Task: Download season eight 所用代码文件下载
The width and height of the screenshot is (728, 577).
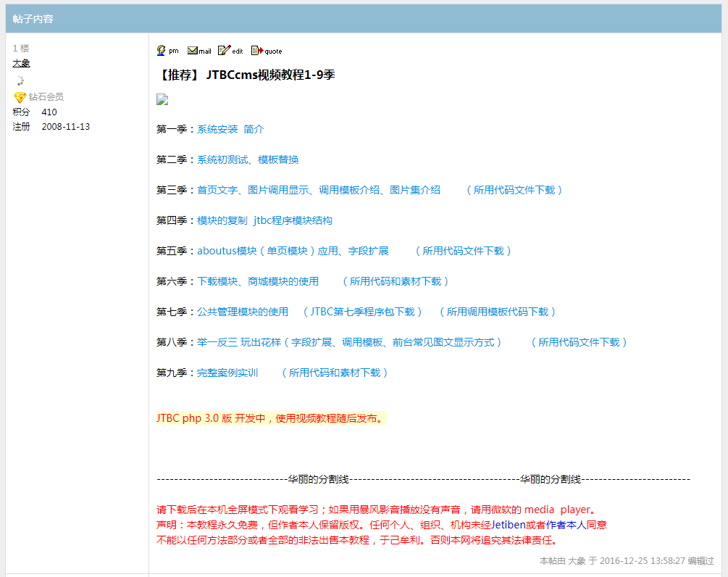Action: [x=579, y=342]
